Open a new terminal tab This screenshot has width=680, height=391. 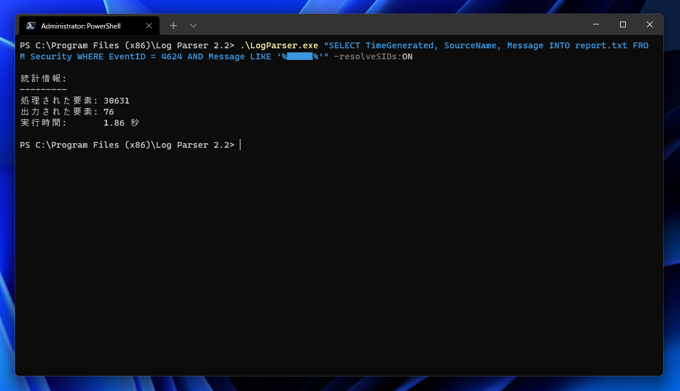(x=173, y=26)
